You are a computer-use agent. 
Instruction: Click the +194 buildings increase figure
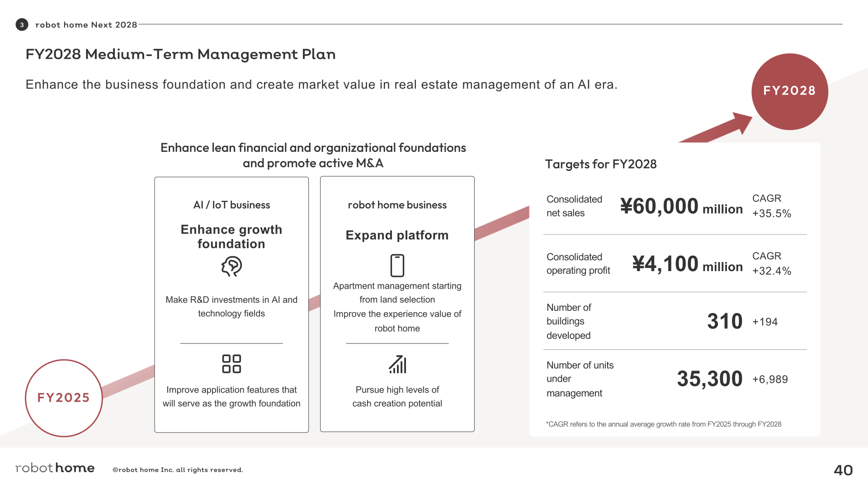(765, 322)
